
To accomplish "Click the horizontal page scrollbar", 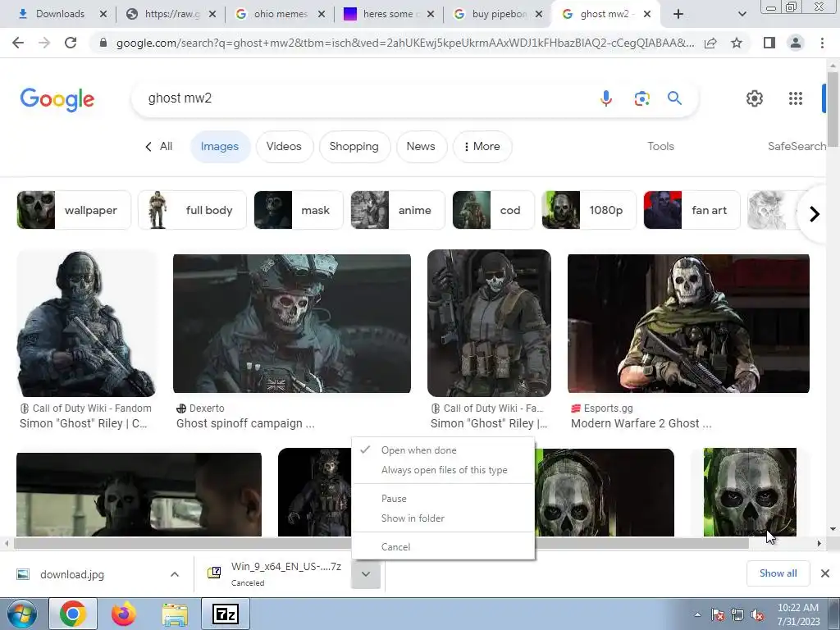I will click(x=381, y=544).
